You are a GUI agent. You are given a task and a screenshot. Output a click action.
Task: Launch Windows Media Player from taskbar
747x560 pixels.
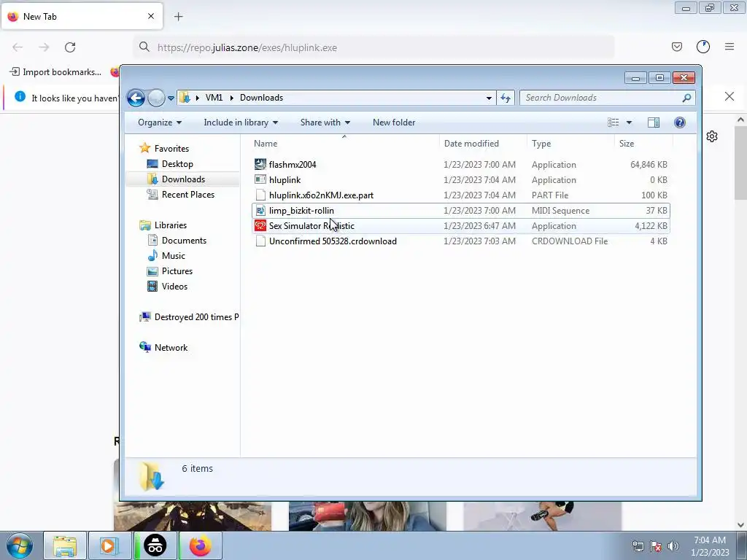point(109,545)
